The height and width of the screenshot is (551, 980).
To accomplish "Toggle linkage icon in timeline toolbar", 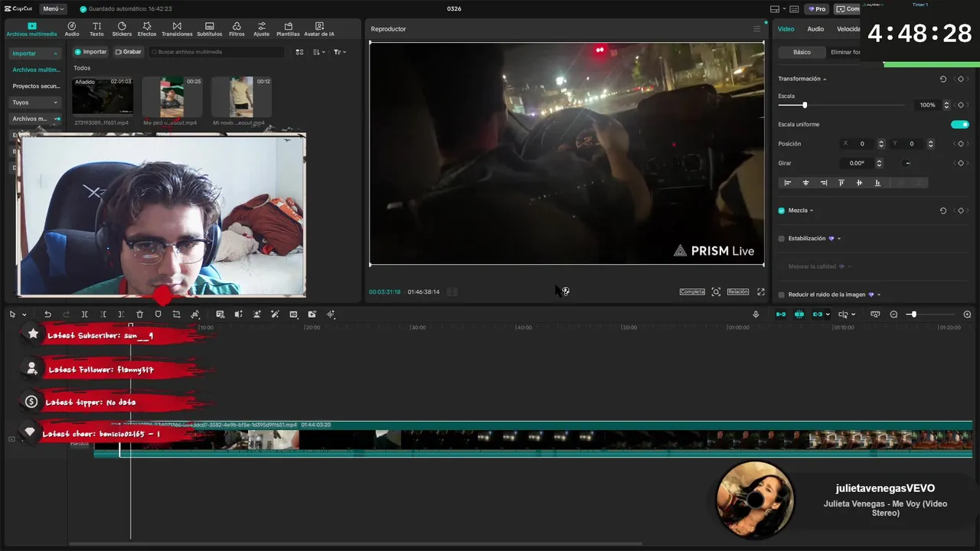I will pos(818,315).
